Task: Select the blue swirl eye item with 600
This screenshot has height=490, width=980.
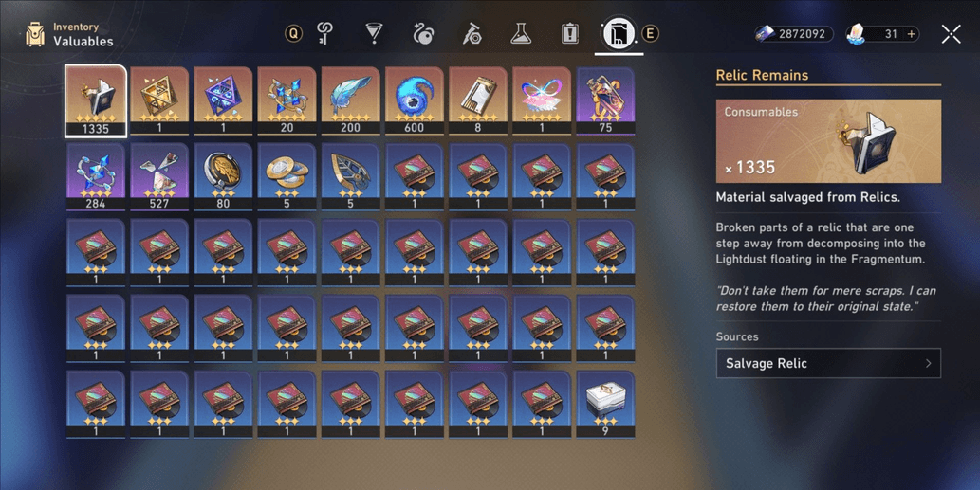Action: pos(415,100)
